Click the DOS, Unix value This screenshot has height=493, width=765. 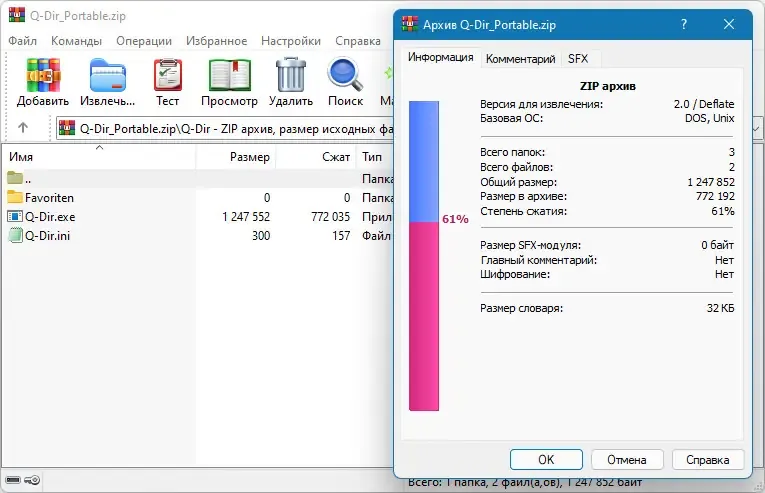tap(709, 118)
